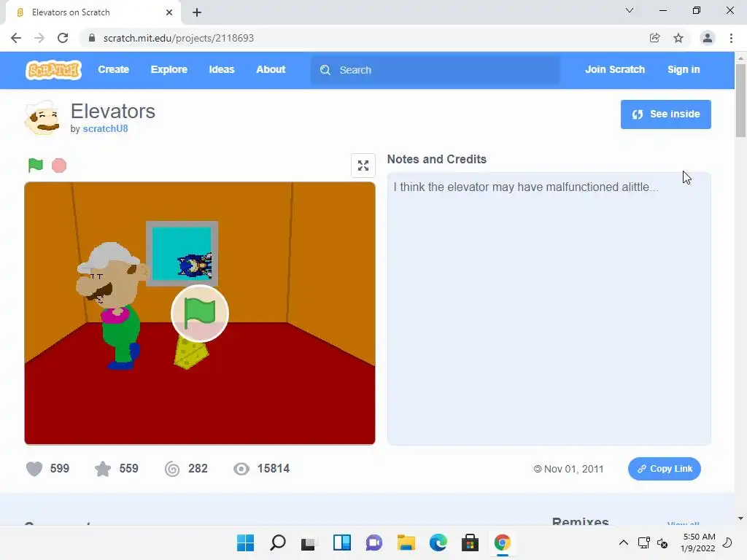
Task: Stop project with red stop sign
Action: (59, 166)
